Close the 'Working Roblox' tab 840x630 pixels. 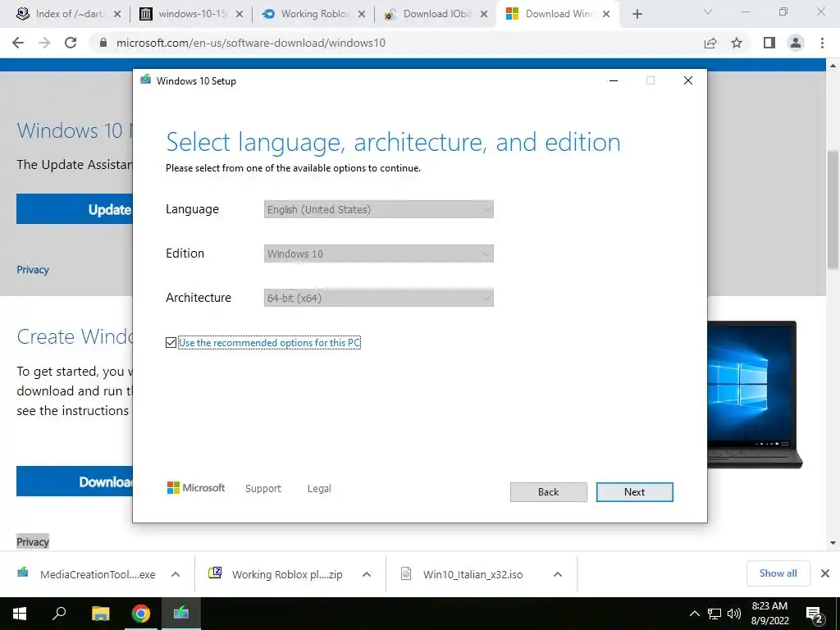click(x=362, y=15)
